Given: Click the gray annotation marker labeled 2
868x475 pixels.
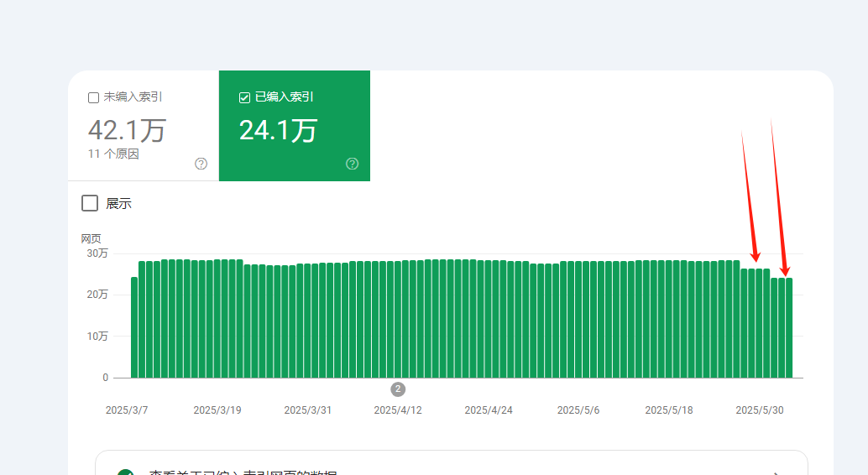Looking at the screenshot, I should click(x=398, y=389).
